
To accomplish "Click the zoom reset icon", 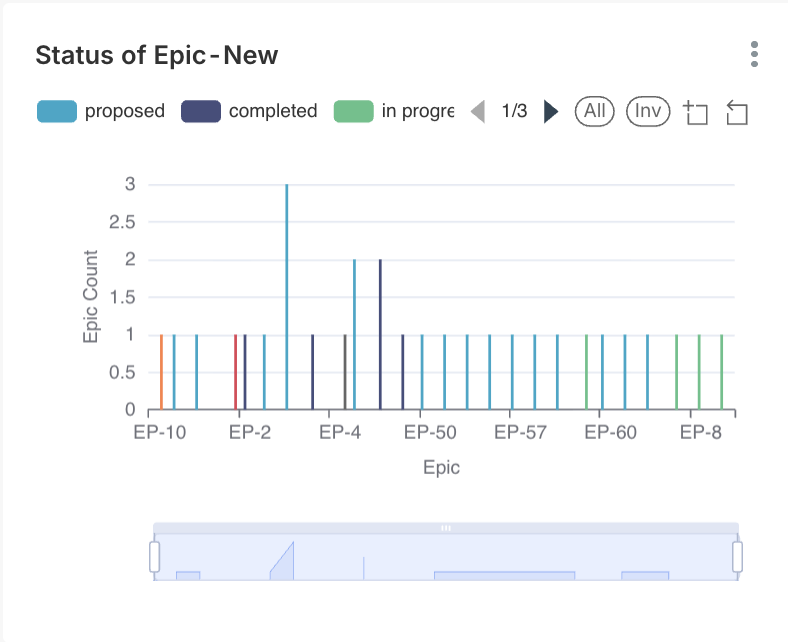I will tap(737, 112).
